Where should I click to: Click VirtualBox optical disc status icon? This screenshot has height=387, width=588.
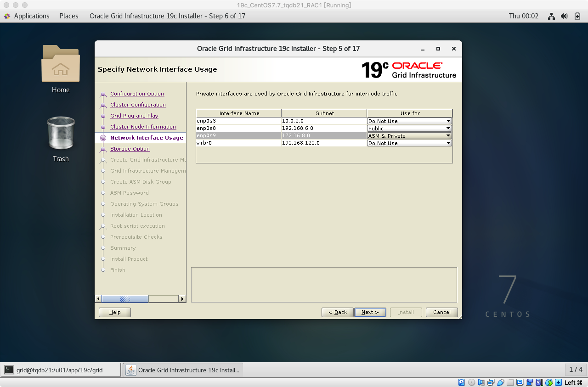click(471, 382)
